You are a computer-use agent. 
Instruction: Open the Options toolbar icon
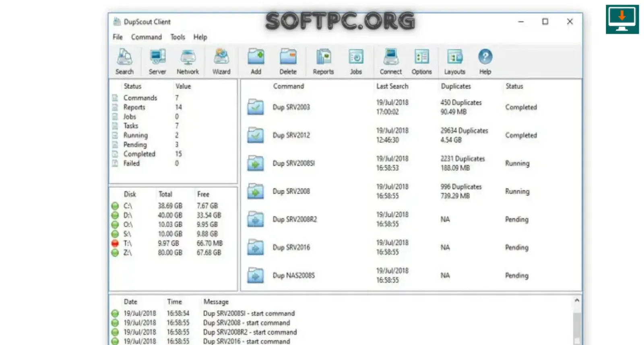pyautogui.click(x=422, y=61)
